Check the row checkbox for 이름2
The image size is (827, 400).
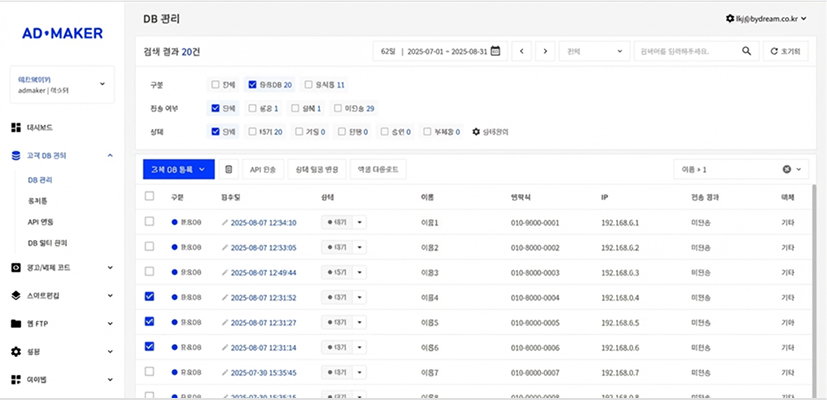click(x=149, y=246)
